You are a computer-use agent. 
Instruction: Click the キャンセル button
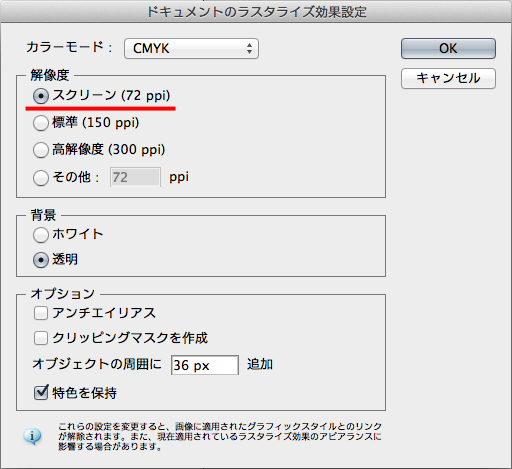(x=448, y=79)
